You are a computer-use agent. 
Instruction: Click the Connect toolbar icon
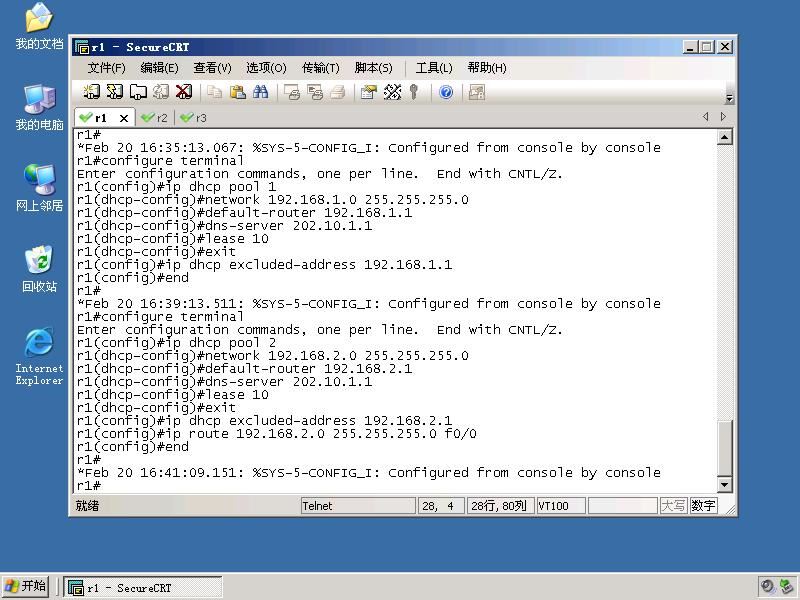pos(92,92)
